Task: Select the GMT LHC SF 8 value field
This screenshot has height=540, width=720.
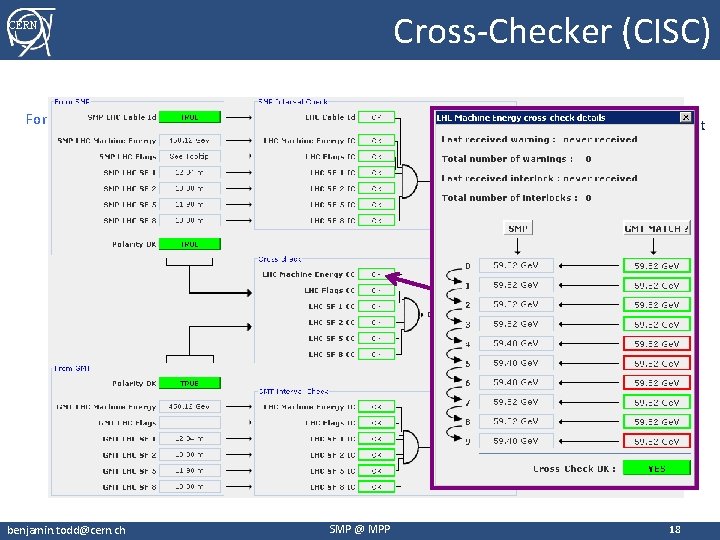Action: (190, 486)
